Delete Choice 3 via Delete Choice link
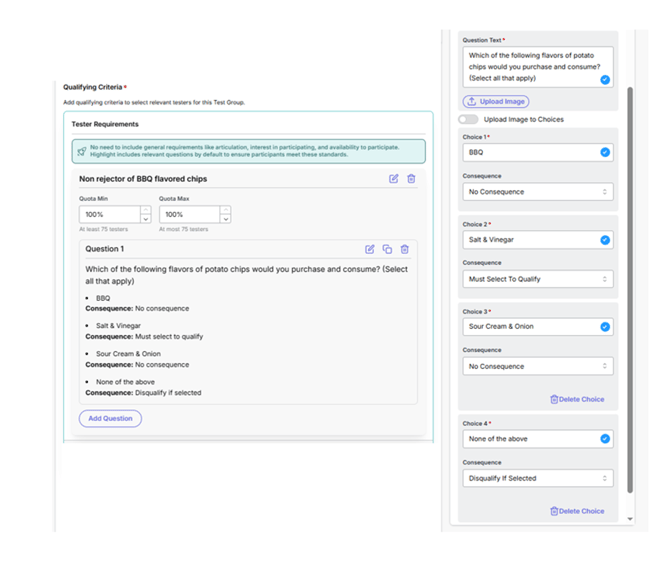This screenshot has height=564, width=670. click(577, 399)
